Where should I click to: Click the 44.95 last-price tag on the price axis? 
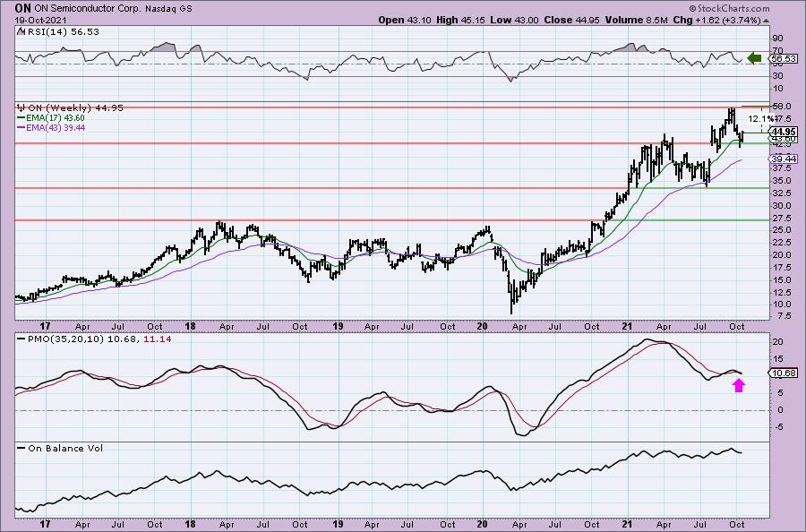[x=784, y=132]
